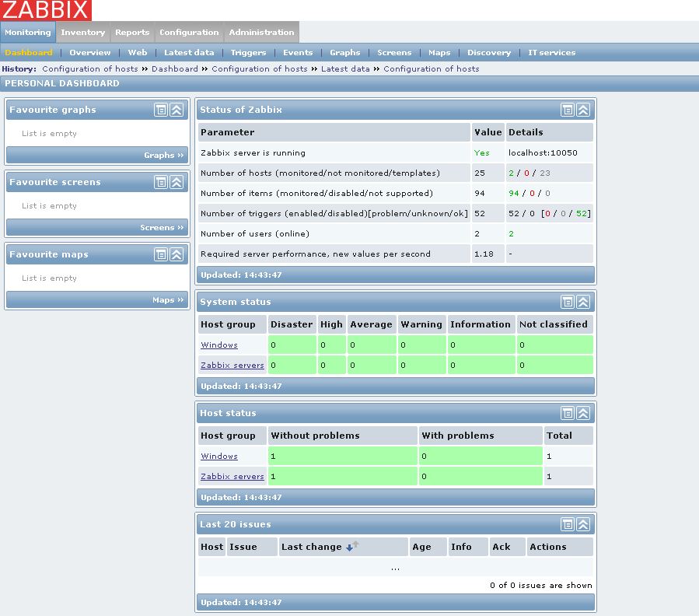
Task: Click Latest data link in History breadcrumb
Action: [x=345, y=68]
